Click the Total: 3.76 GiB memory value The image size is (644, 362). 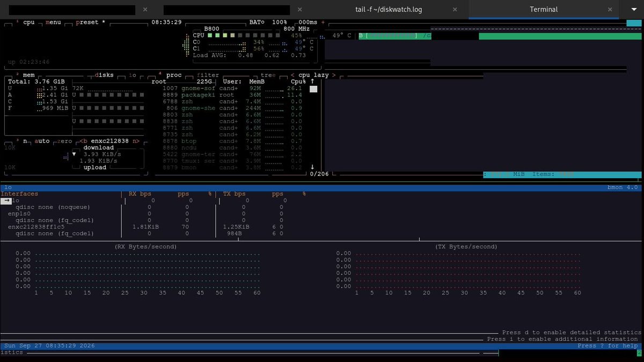click(x=36, y=82)
